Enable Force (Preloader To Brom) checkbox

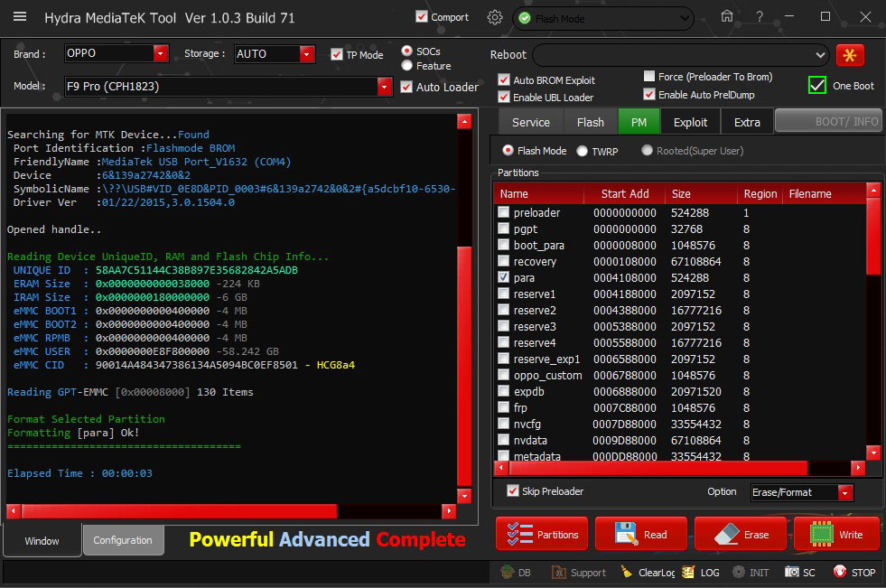(x=649, y=76)
